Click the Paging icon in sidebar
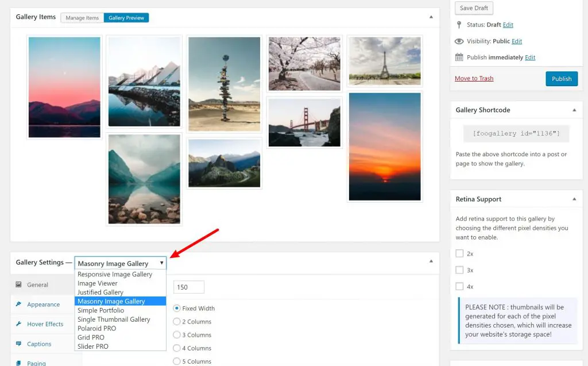 pos(19,363)
